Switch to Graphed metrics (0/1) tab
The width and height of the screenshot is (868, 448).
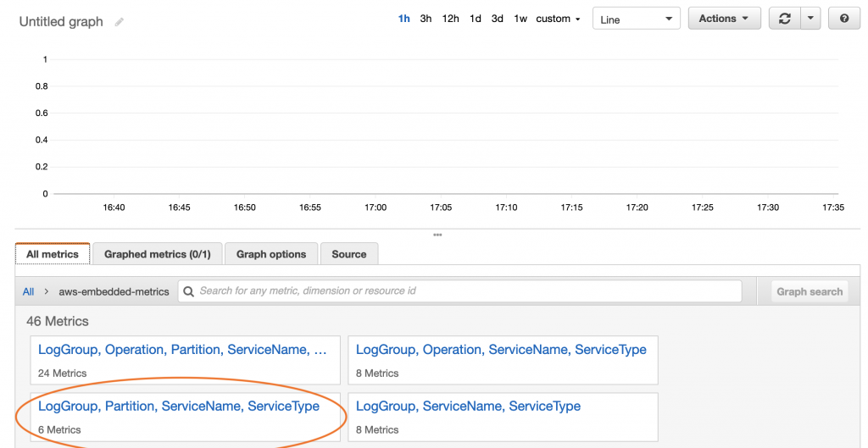(x=158, y=254)
